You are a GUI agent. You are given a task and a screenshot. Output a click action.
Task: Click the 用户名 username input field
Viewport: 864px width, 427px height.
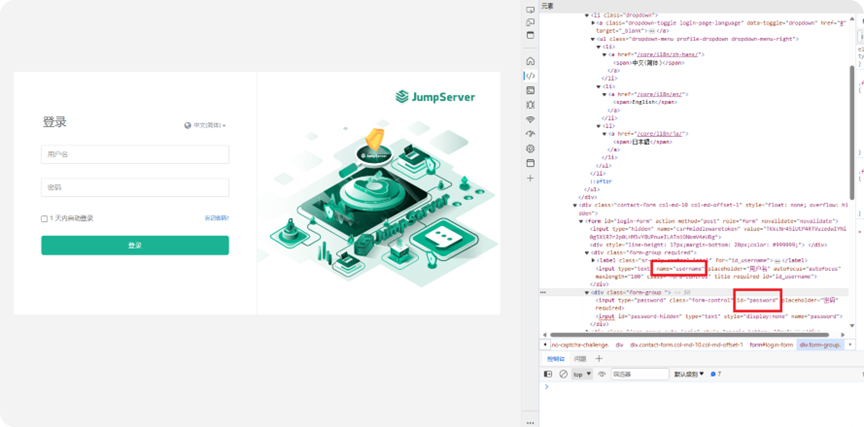135,154
